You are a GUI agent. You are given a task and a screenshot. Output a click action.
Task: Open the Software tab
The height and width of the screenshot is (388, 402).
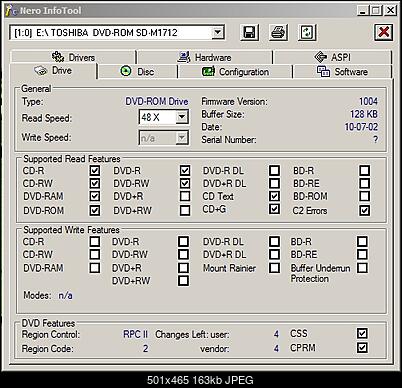[342, 71]
